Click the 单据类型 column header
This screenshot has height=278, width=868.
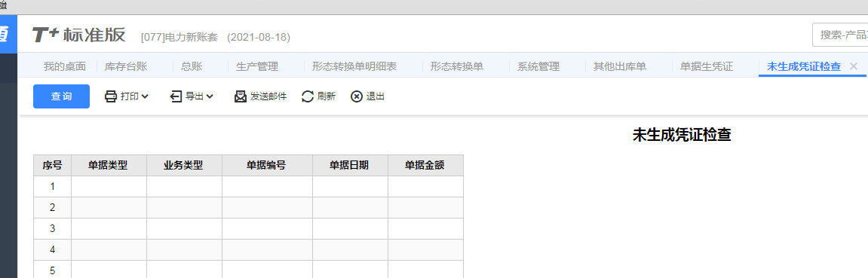(109, 165)
